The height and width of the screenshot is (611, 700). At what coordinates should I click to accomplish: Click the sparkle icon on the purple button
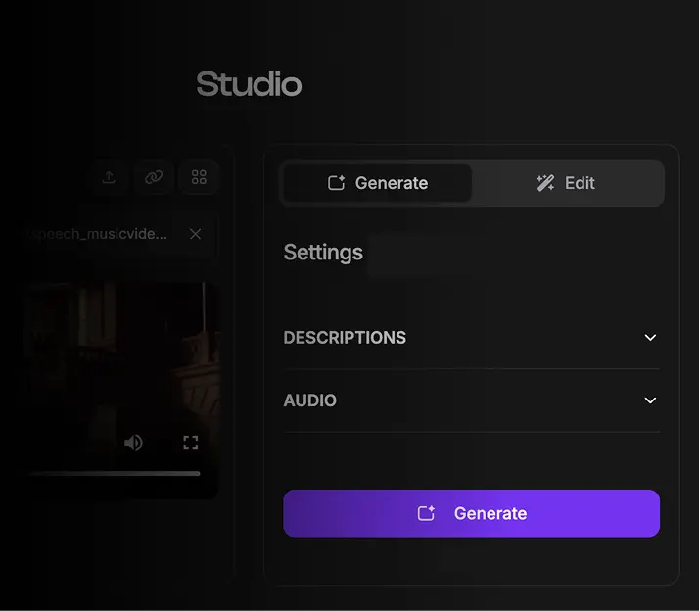426,513
